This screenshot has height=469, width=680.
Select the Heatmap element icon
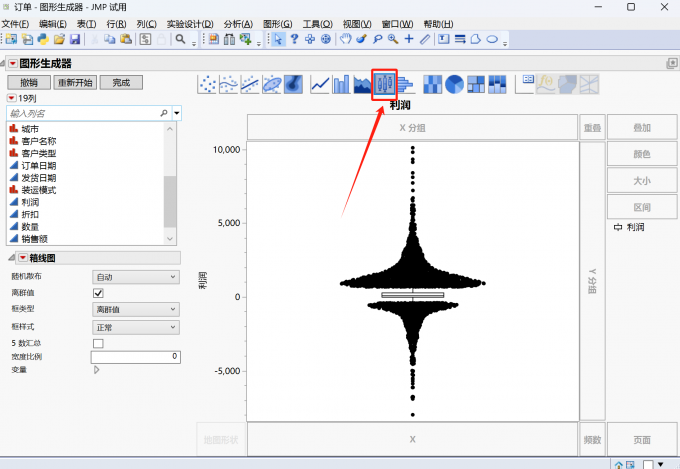[x=432, y=84]
